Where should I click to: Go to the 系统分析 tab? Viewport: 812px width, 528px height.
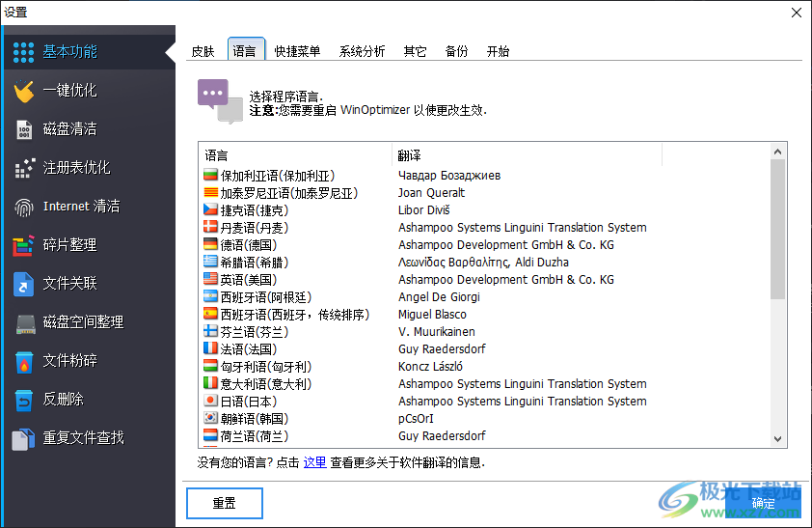pyautogui.click(x=362, y=51)
